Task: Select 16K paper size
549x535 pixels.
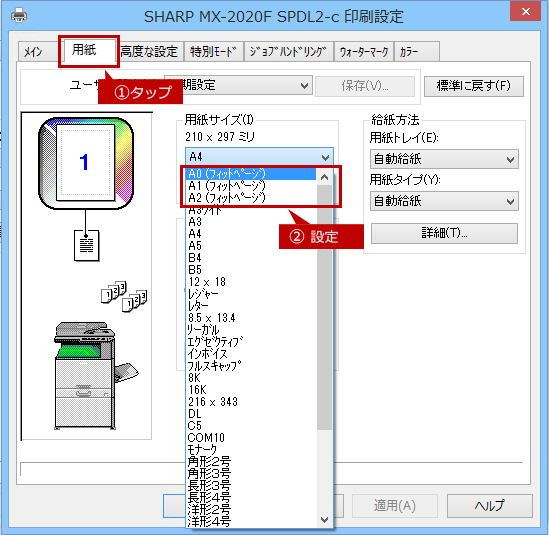Action: (251, 389)
